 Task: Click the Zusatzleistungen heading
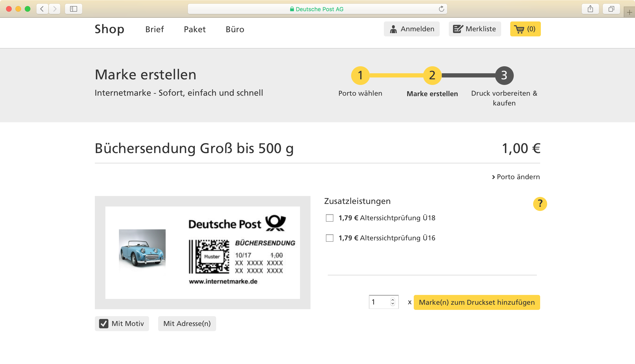coord(357,201)
